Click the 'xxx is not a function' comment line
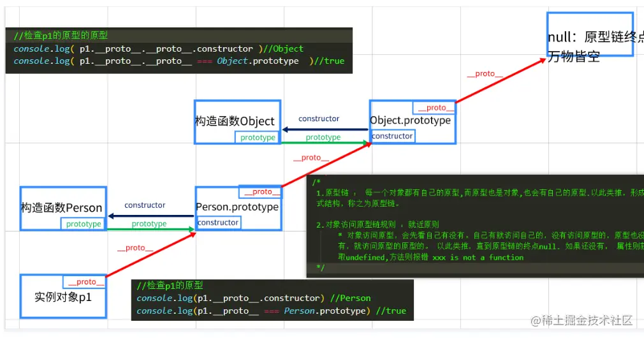Screen dimensions: 644x338 click(431, 258)
